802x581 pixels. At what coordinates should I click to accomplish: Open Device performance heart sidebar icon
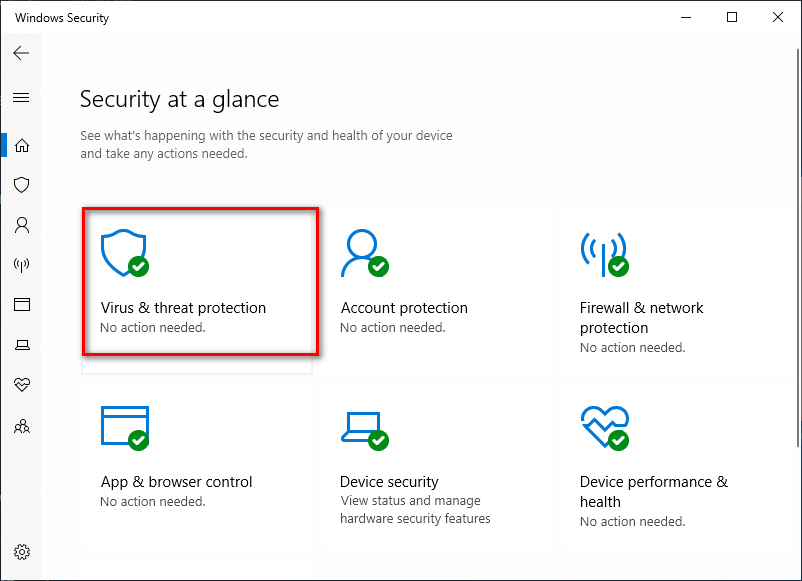[x=21, y=384]
